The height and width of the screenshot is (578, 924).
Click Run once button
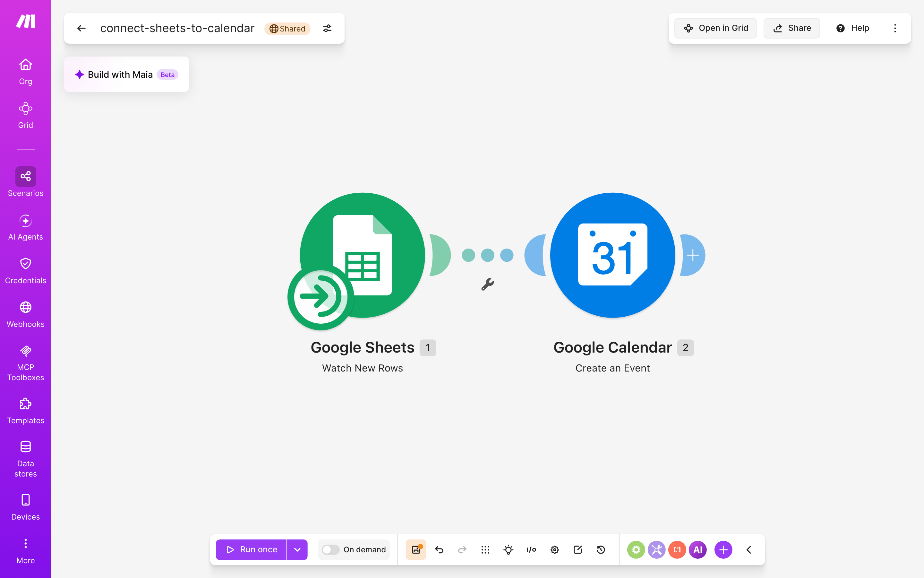(251, 550)
